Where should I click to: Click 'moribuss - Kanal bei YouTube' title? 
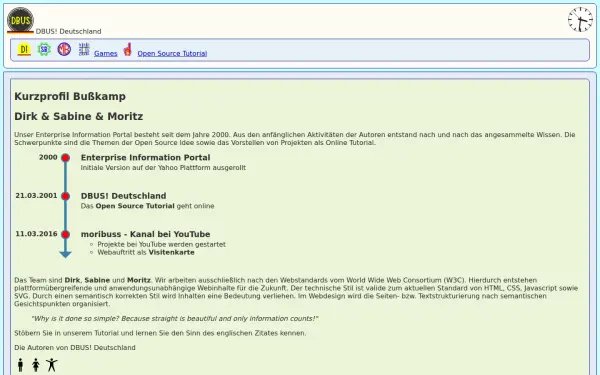point(145,234)
